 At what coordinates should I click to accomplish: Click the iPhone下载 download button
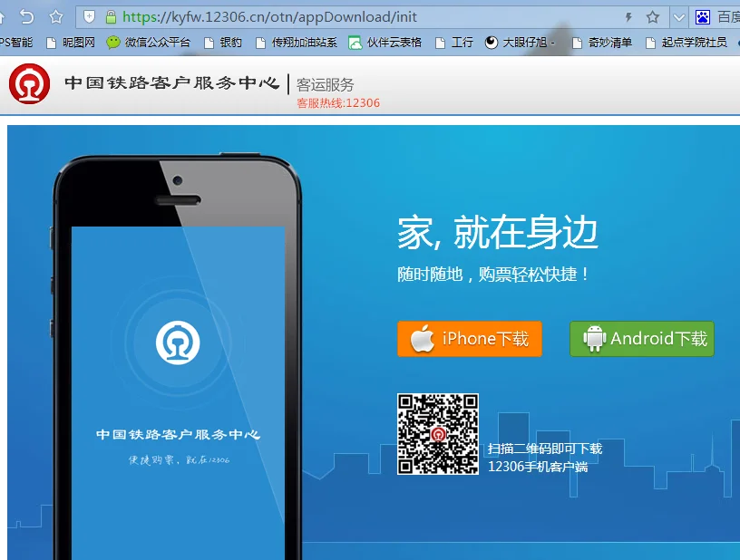point(470,339)
